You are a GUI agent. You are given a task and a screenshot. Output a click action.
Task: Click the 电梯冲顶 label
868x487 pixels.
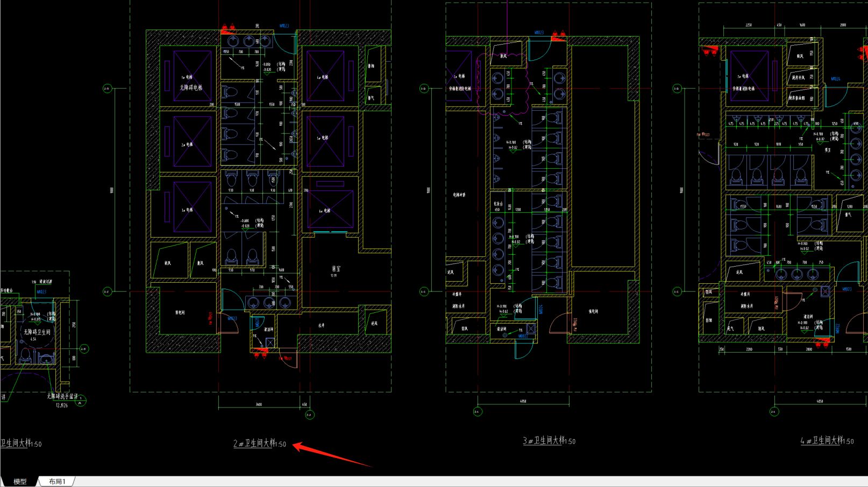point(459,195)
